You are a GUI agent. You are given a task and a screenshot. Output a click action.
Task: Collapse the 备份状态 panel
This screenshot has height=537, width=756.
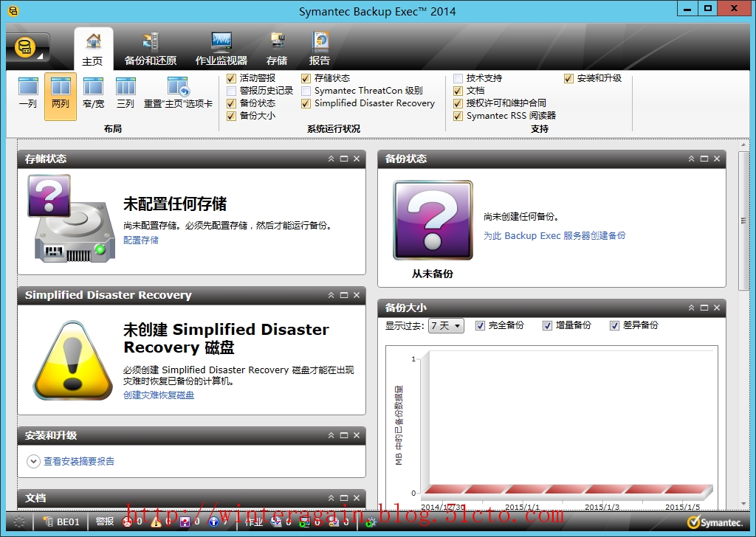point(691,159)
